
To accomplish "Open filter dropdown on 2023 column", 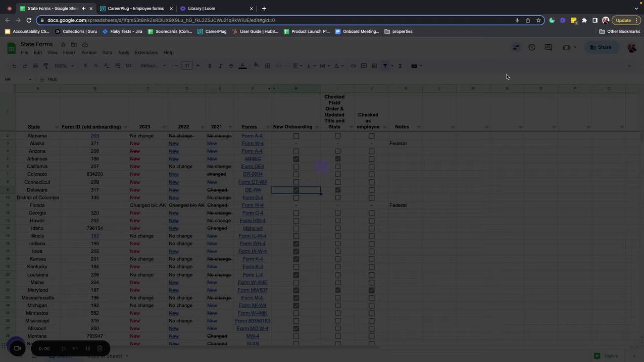I will pos(164,127).
